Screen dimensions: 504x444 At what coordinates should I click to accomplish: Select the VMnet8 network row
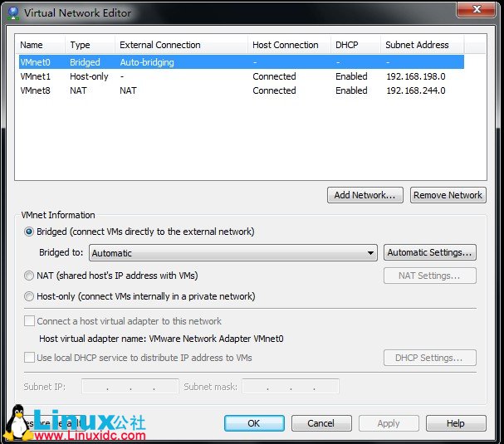tap(242, 90)
